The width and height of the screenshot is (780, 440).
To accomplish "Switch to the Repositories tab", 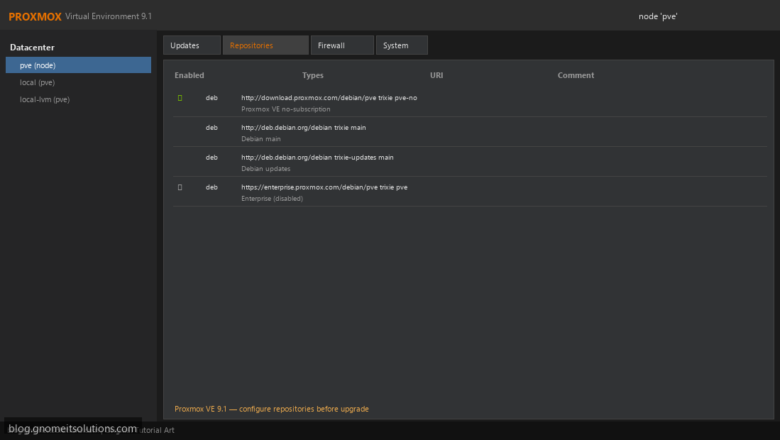I will pyautogui.click(x=266, y=45).
